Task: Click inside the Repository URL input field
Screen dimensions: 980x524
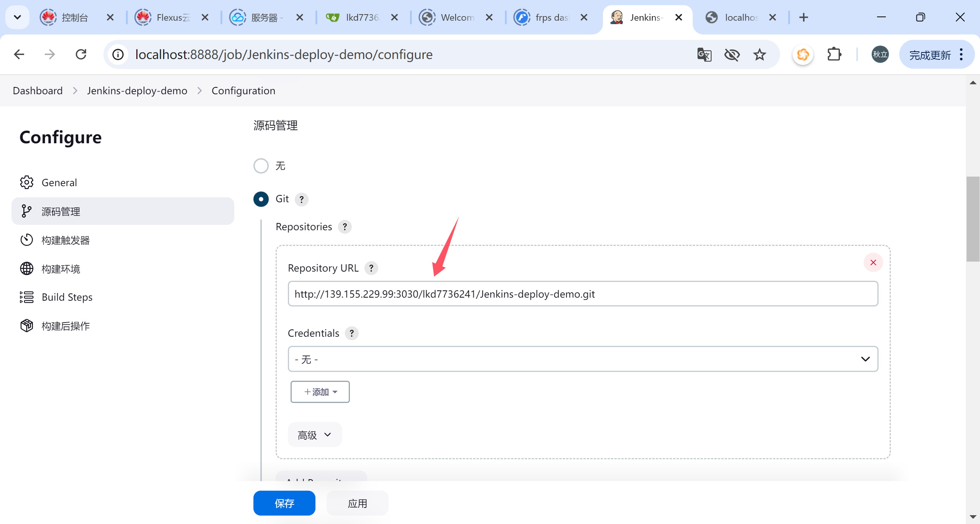Action: coord(583,294)
